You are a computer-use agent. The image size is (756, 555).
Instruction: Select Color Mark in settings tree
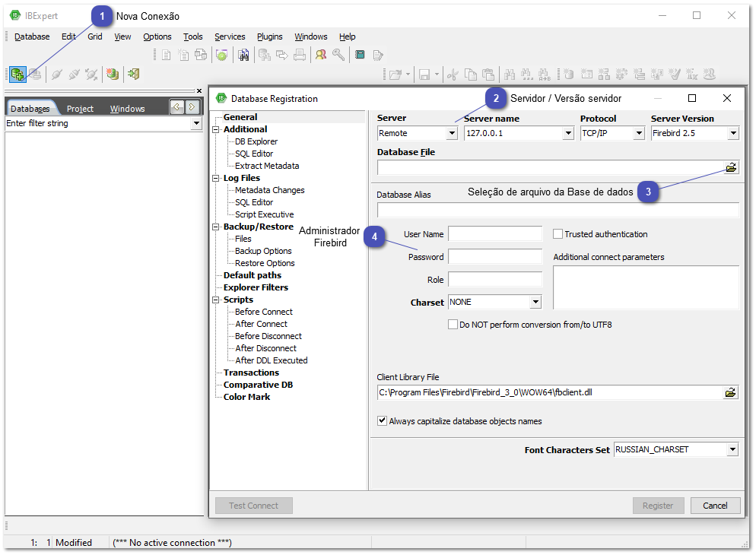point(246,397)
